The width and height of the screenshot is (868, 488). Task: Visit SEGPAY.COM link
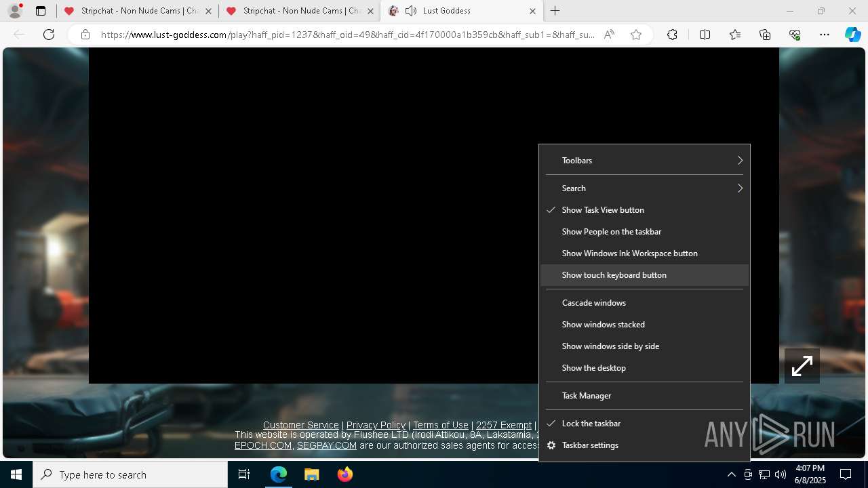tap(327, 445)
